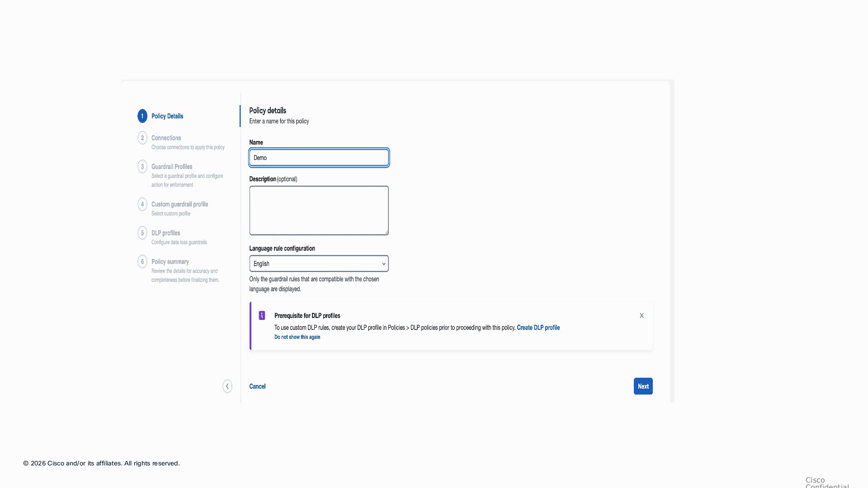
Task: Go to the Policy summary step label
Action: [x=170, y=262]
